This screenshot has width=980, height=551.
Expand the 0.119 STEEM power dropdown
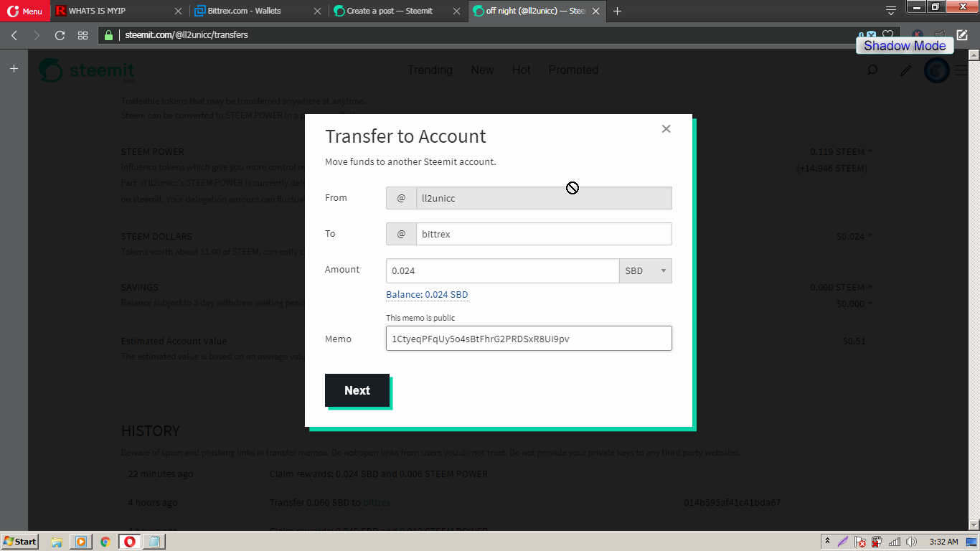842,151
